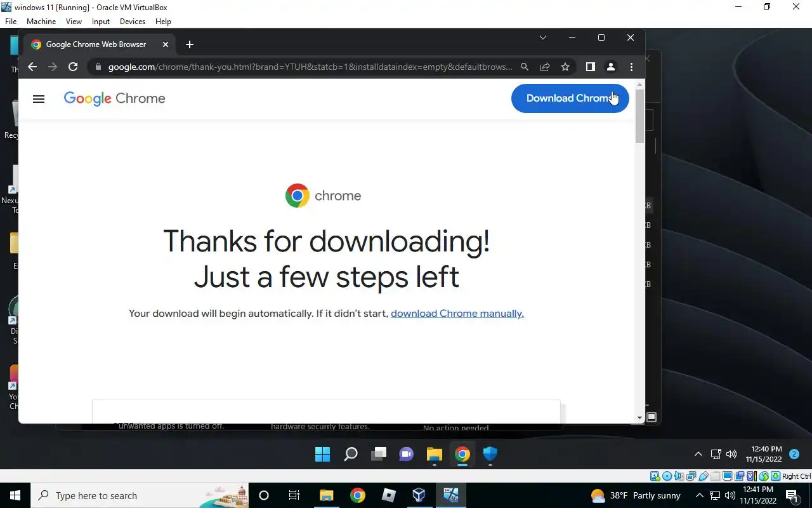Image resolution: width=812 pixels, height=508 pixels.
Task: Open the Input menu in VirtualBox
Action: pos(101,22)
